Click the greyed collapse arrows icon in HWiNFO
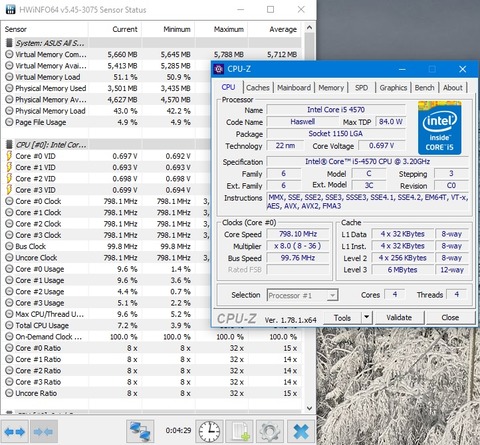The height and width of the screenshot is (445, 480). tap(44, 432)
